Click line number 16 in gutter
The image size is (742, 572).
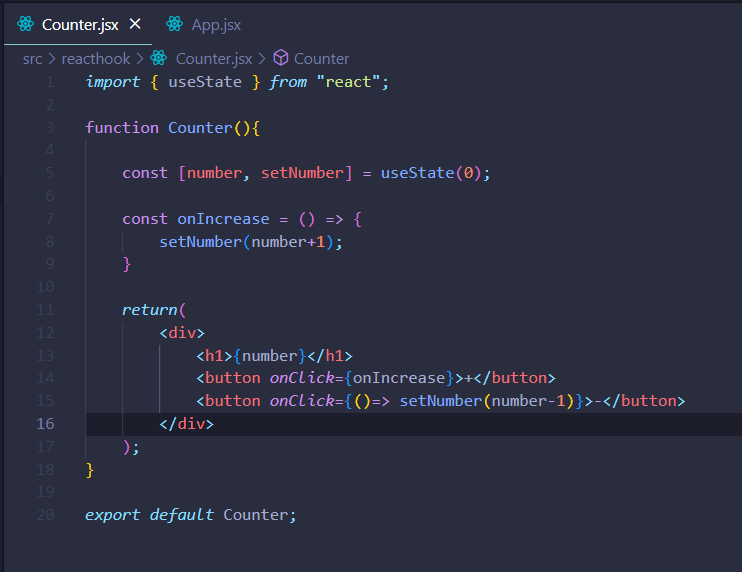point(45,423)
